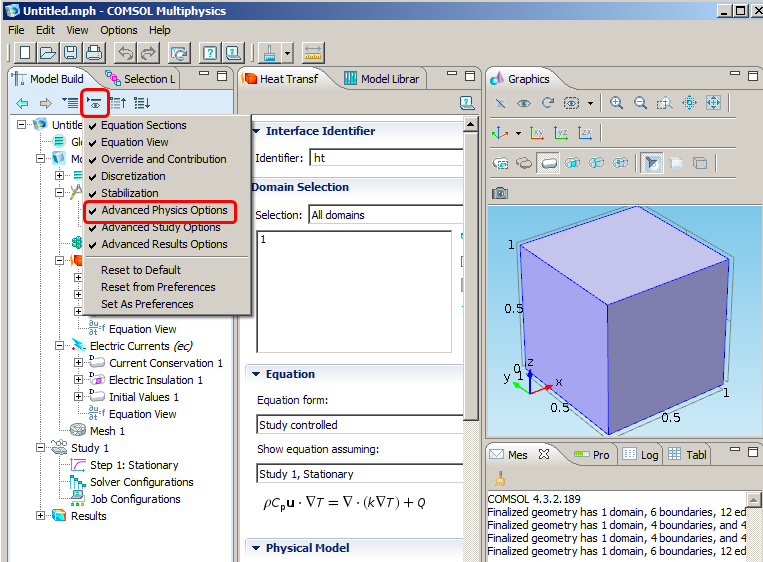Expand the Current Conservation 1 node
The height and width of the screenshot is (562, 763).
pyautogui.click(x=79, y=363)
